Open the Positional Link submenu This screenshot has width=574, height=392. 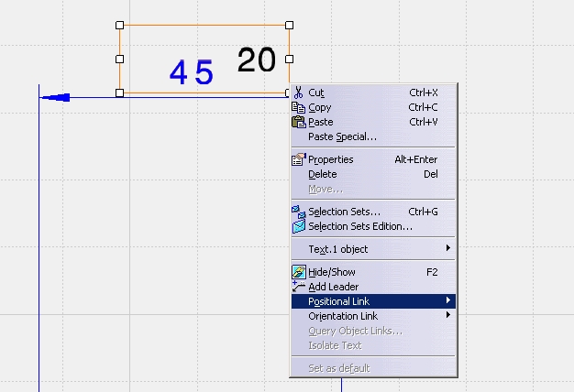[373, 301]
